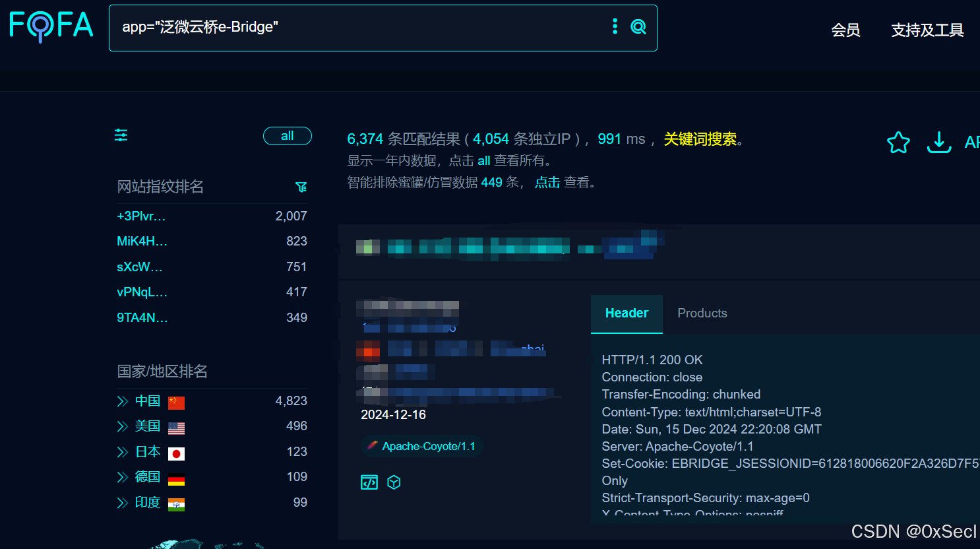Click the Apache-Coyote/1.1 server tag
This screenshot has width=980, height=549.
pos(422,447)
